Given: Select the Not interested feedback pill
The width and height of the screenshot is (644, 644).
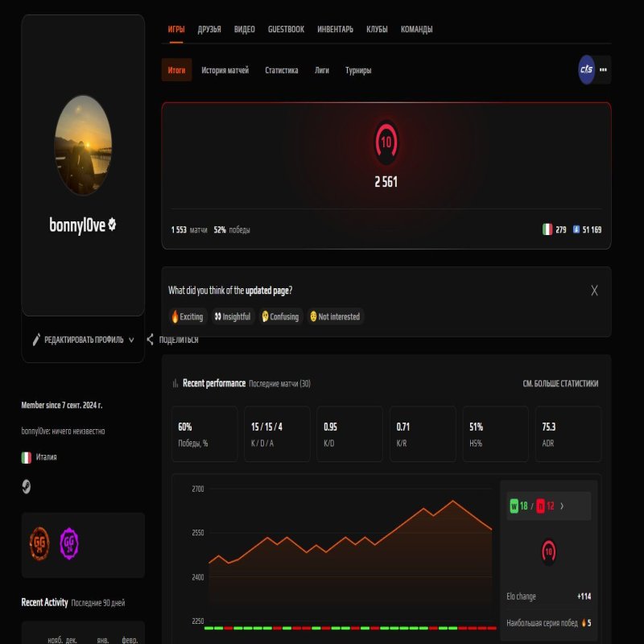Looking at the screenshot, I should pos(332,316).
